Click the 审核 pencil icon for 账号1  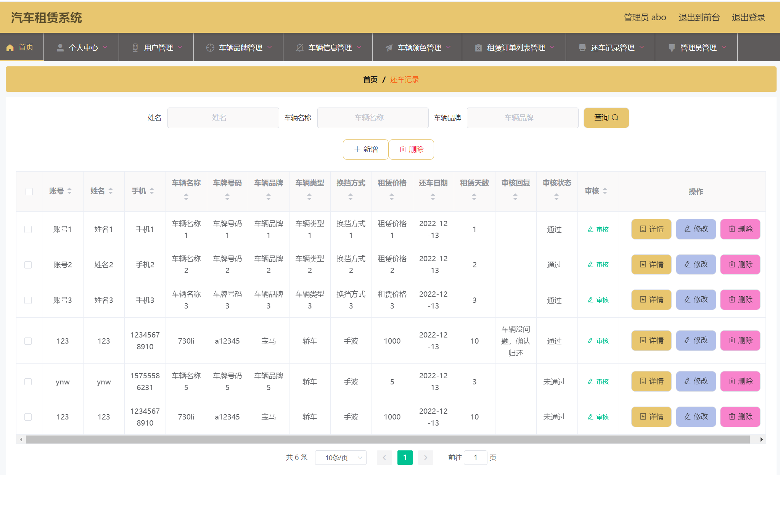tap(590, 229)
